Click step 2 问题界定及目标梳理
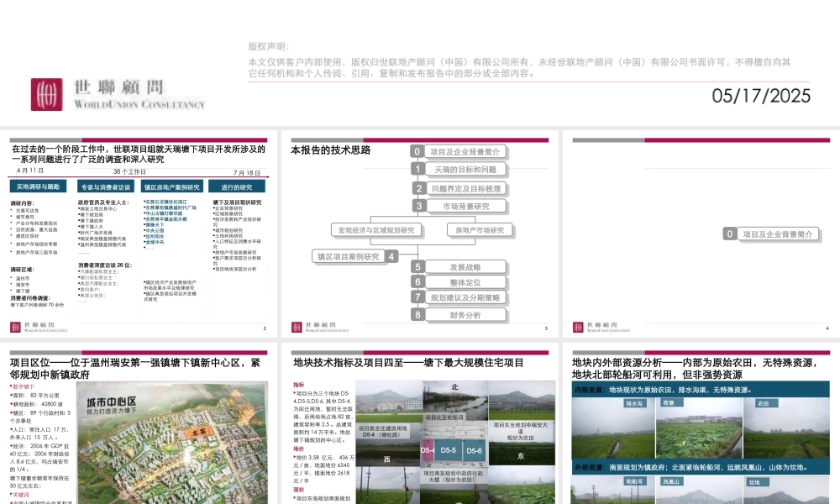 [459, 188]
